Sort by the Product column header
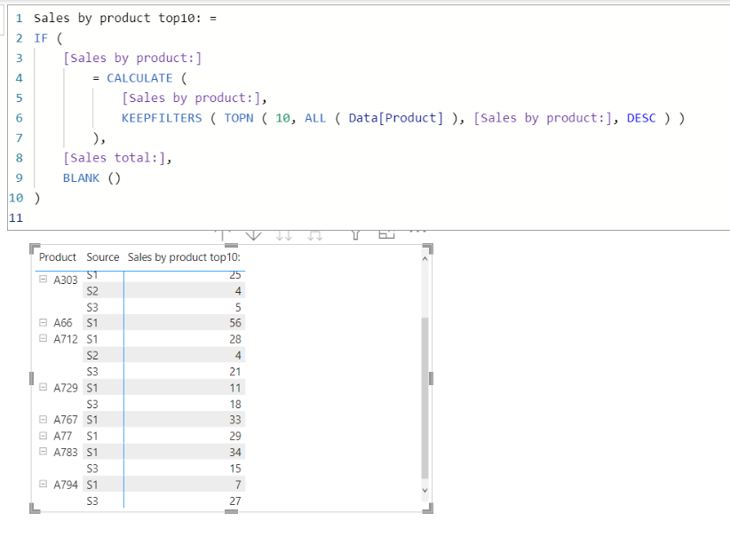 (x=57, y=257)
